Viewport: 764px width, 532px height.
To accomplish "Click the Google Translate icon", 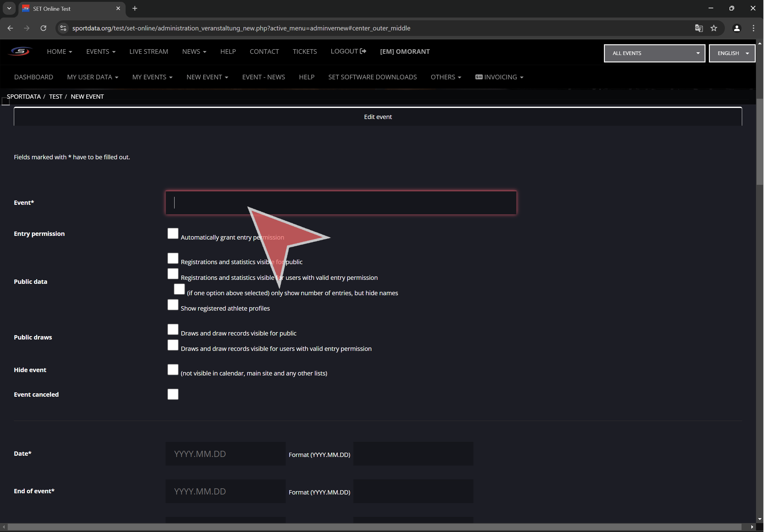I will pos(698,28).
